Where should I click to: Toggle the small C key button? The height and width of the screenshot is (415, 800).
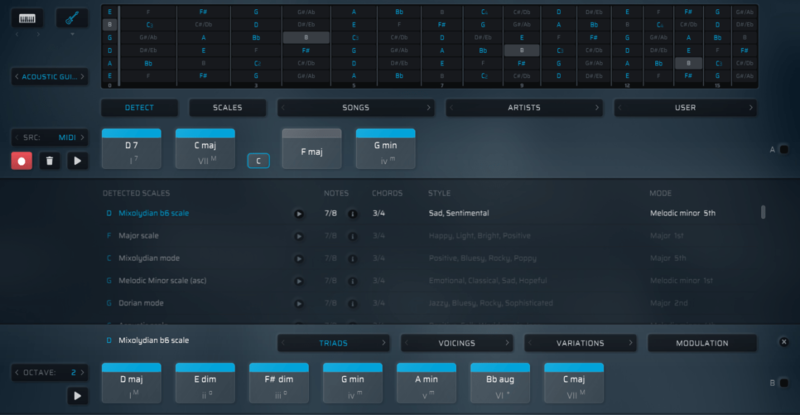(x=258, y=160)
